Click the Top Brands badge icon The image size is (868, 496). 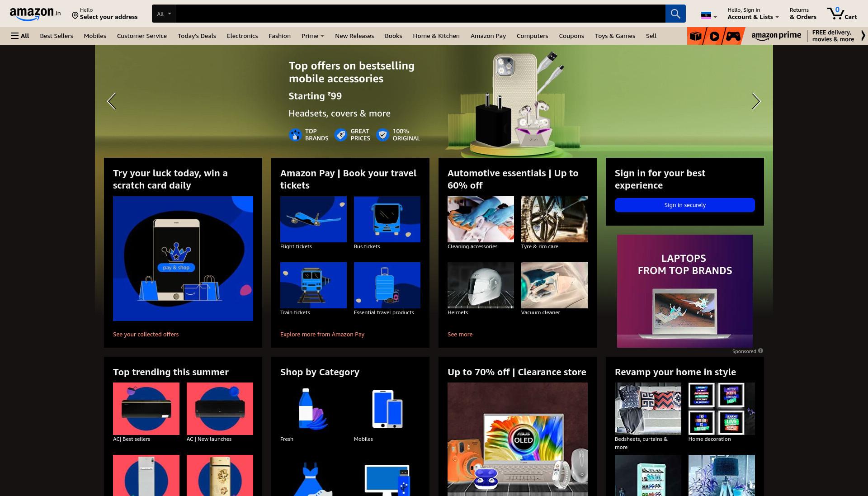[295, 135]
